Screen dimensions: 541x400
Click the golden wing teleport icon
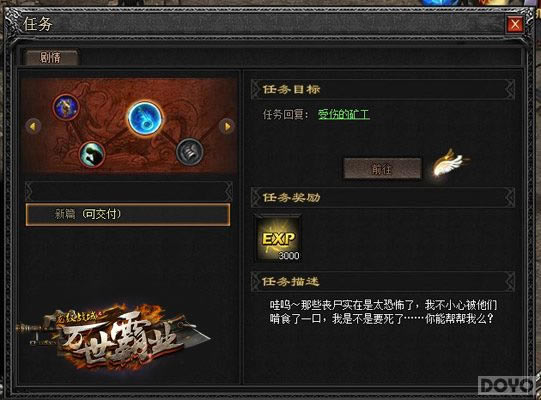(x=450, y=162)
